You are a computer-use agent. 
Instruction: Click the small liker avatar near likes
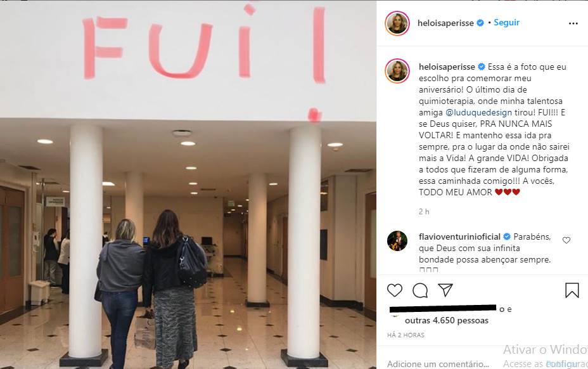394,317
